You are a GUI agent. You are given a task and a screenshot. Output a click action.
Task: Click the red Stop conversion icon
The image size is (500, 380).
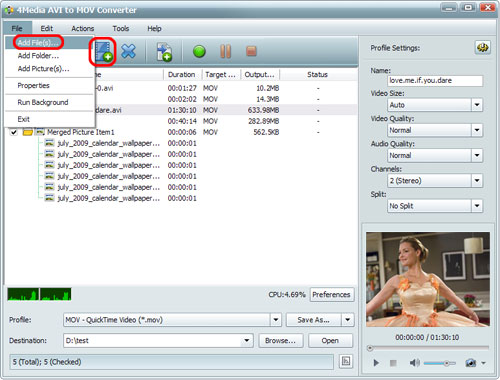point(251,51)
